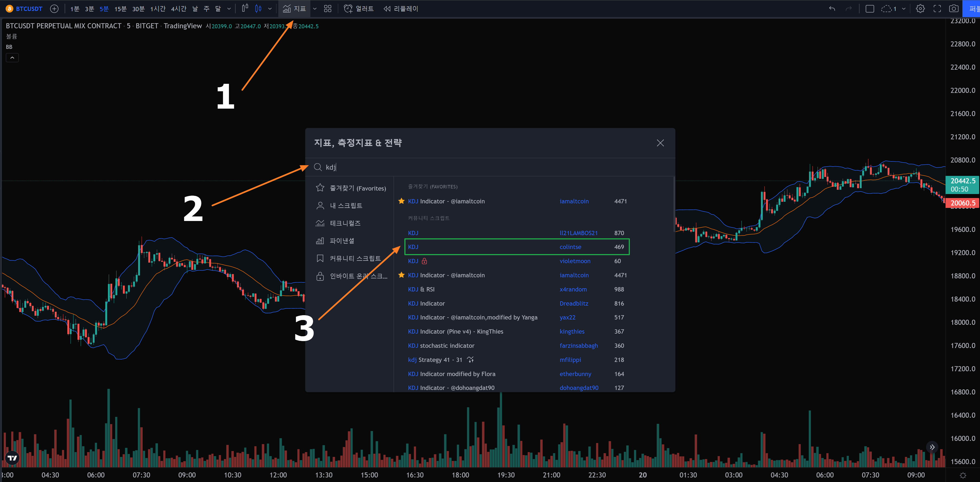Image resolution: width=980 pixels, height=482 pixels.
Task: Click the strategy icon beside kdj Strategy 41 - 31
Action: click(471, 359)
